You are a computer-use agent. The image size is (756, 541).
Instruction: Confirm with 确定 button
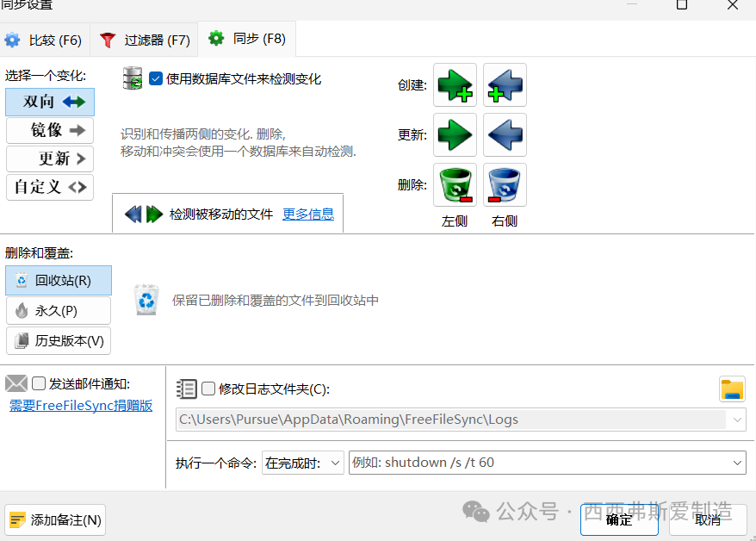619,519
